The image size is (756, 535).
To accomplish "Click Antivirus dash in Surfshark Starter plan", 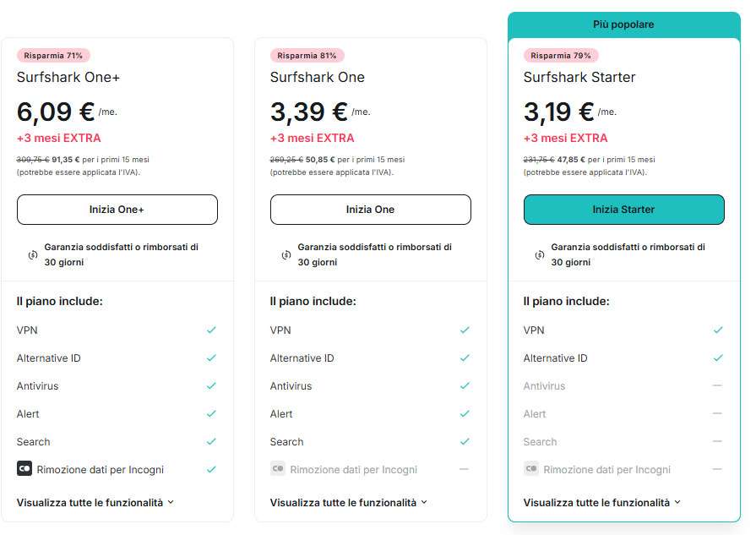I will point(717,385).
